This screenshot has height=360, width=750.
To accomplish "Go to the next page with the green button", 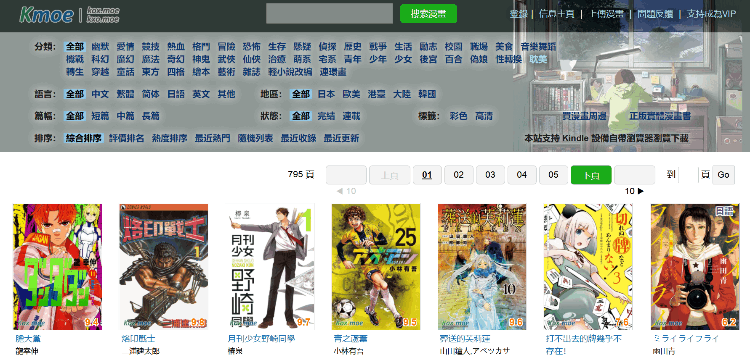I will [591, 175].
